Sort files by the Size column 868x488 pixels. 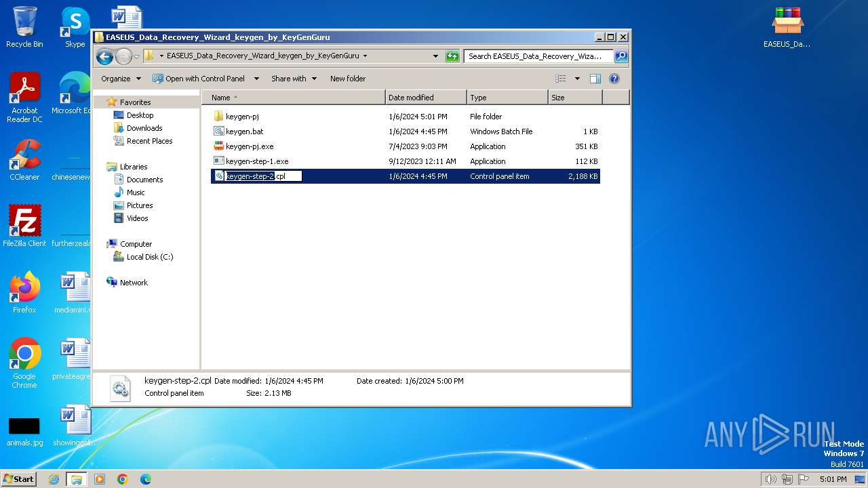pos(575,98)
